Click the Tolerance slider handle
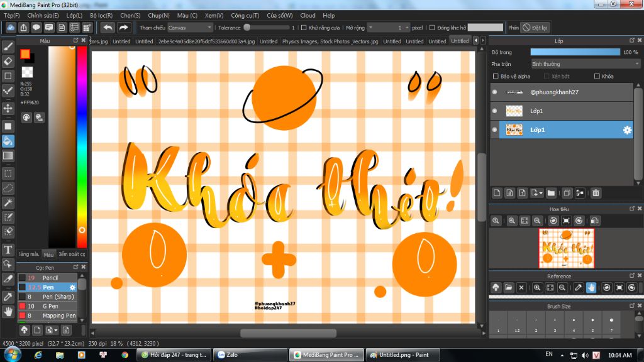 [247, 28]
